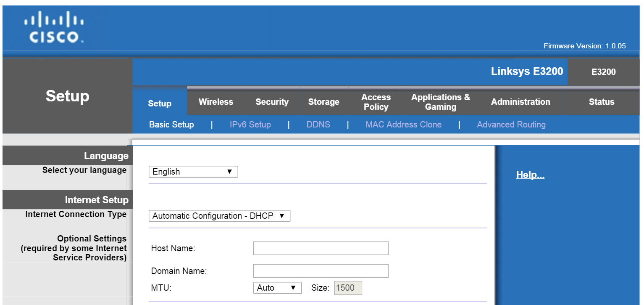Open the MAC Address Clone page
The image size is (644, 305).
coord(403,125)
